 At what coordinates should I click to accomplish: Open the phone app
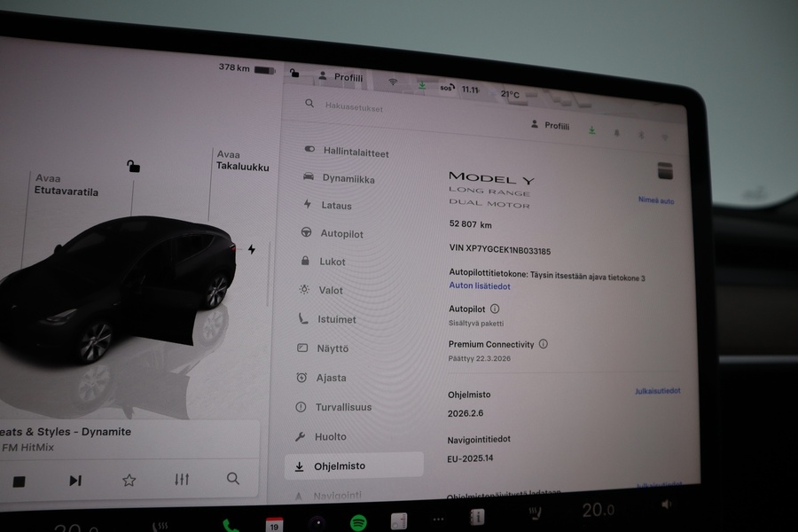[x=231, y=525]
